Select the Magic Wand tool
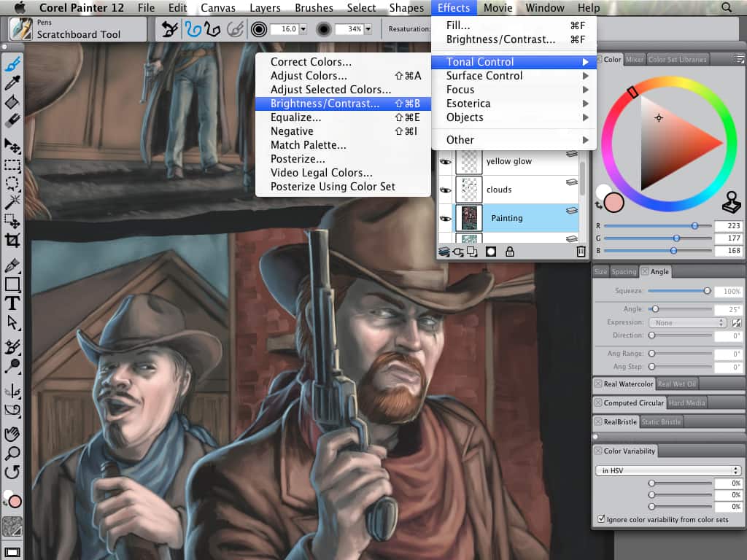This screenshot has height=560, width=747. point(12,203)
